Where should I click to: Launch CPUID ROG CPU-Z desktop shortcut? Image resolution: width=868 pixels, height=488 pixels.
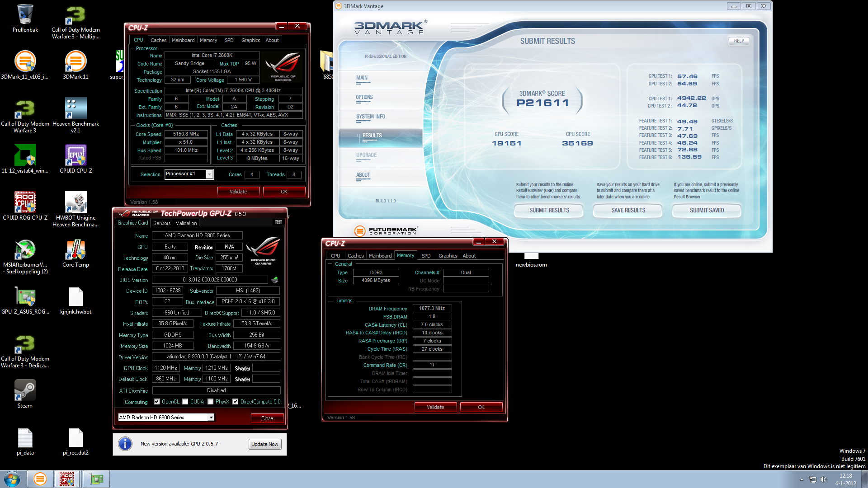[x=25, y=206]
